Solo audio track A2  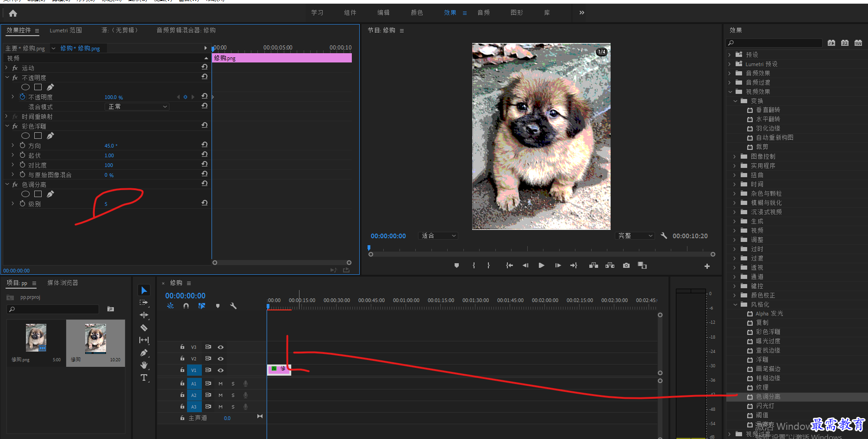(233, 395)
